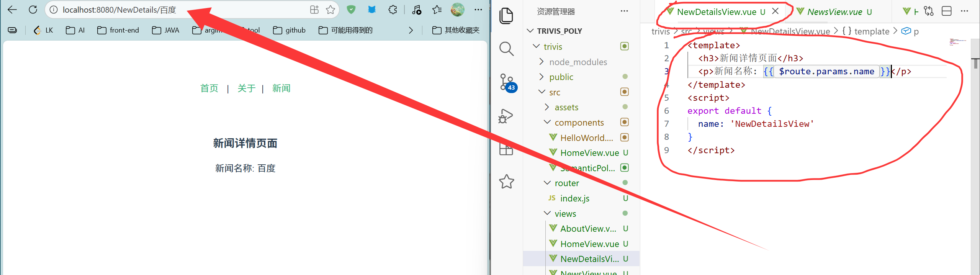The image size is (980, 275).
Task: Switch to NewsView.vue editor tab
Action: [x=834, y=12]
